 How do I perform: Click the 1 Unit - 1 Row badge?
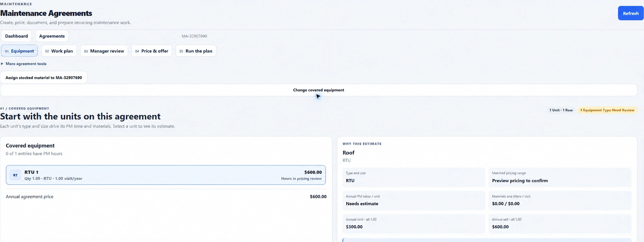pos(561,110)
